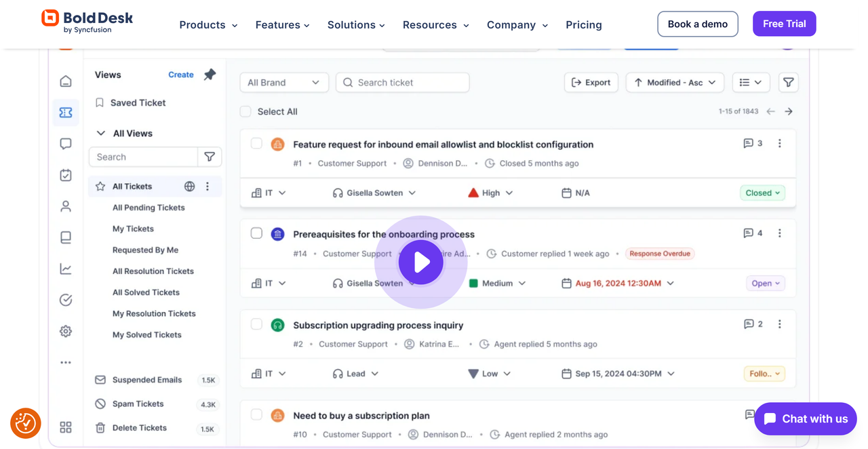Open Spam Tickets folder
Image resolution: width=868 pixels, height=449 pixels.
pyautogui.click(x=138, y=404)
